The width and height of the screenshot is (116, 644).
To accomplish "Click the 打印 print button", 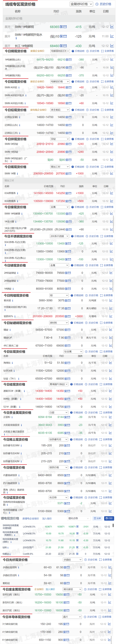I will tap(109, 518).
